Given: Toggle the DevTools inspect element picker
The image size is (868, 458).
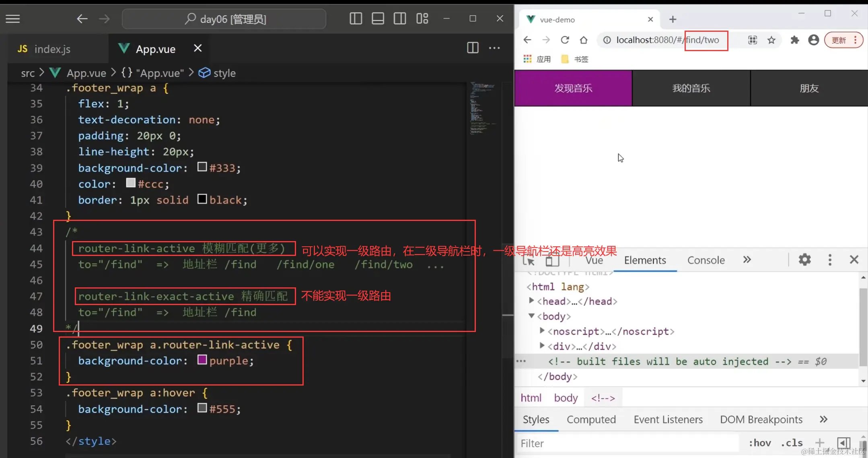Looking at the screenshot, I should pyautogui.click(x=529, y=260).
